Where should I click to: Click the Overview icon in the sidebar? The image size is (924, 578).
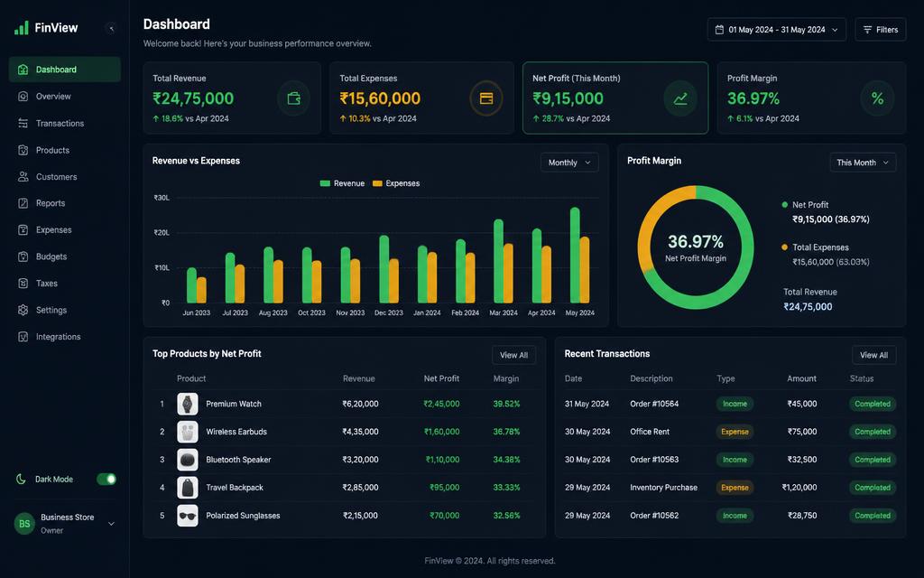pos(23,96)
